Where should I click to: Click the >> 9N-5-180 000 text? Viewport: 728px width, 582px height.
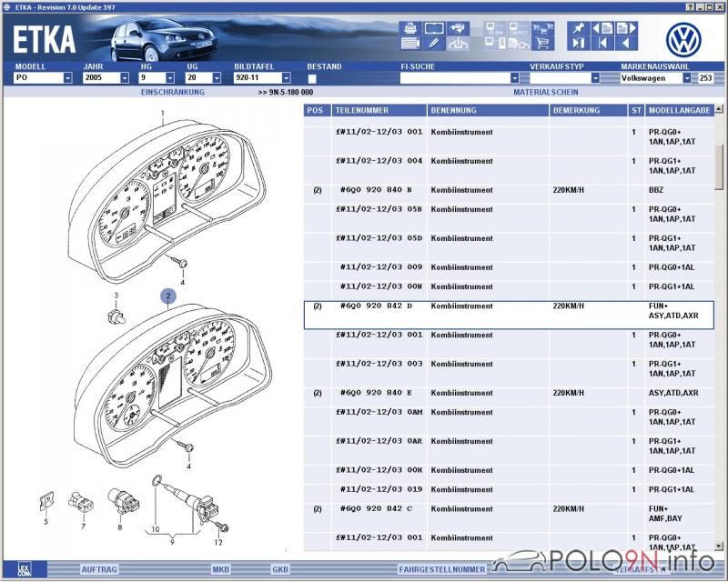pyautogui.click(x=286, y=92)
